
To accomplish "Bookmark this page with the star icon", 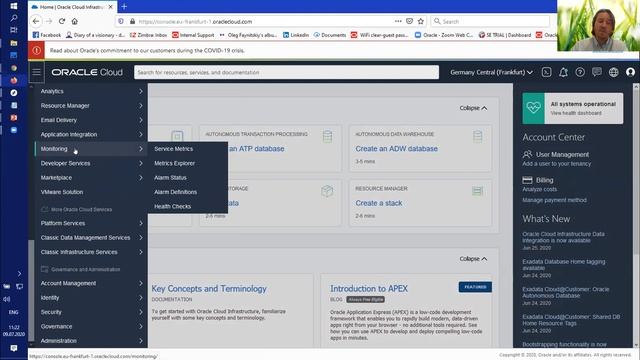I will click(x=421, y=21).
